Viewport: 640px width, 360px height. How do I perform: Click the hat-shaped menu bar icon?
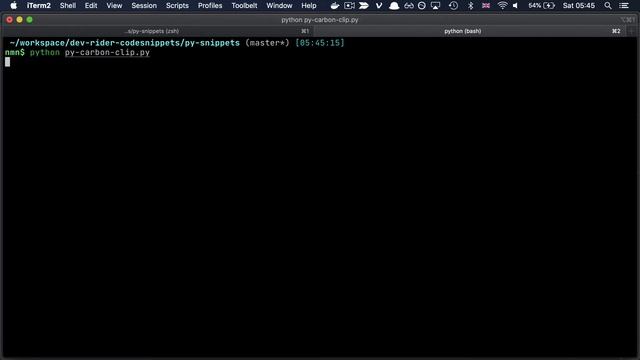pyautogui.click(x=394, y=6)
